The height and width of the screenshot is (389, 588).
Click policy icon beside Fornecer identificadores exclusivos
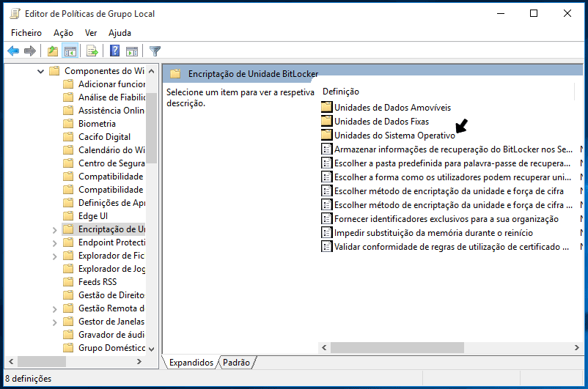coord(326,218)
